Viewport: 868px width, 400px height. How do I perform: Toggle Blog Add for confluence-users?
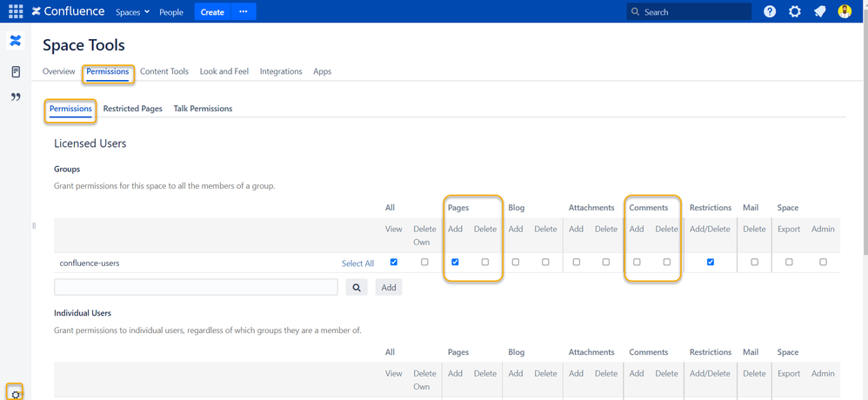(516, 263)
